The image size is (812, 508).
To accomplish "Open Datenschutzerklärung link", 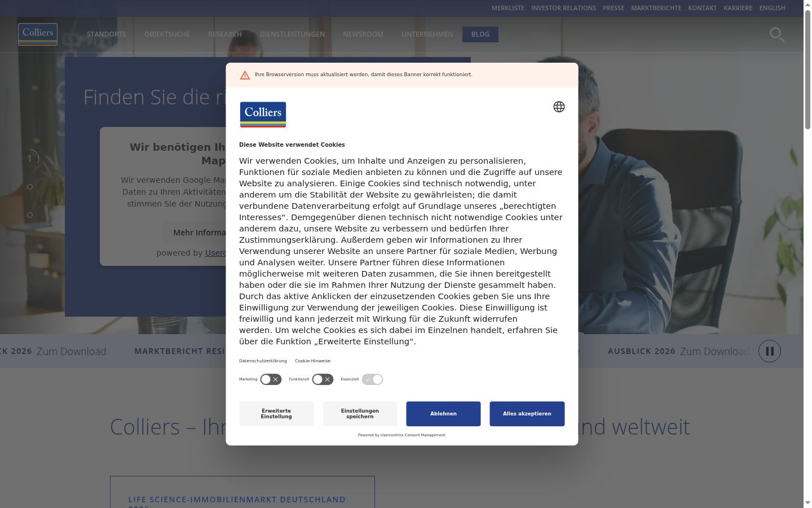I will (x=263, y=361).
